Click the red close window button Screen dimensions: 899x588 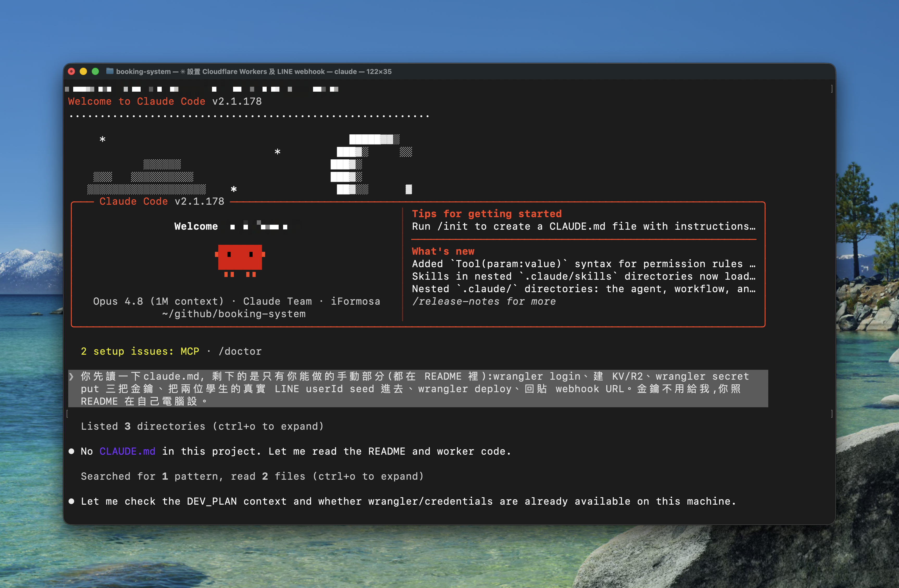71,71
